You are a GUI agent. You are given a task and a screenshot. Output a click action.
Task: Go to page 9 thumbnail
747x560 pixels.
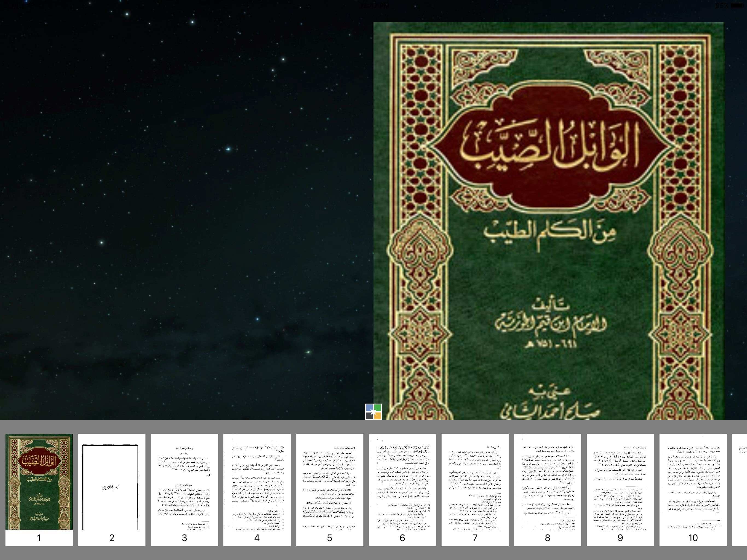[x=620, y=490]
